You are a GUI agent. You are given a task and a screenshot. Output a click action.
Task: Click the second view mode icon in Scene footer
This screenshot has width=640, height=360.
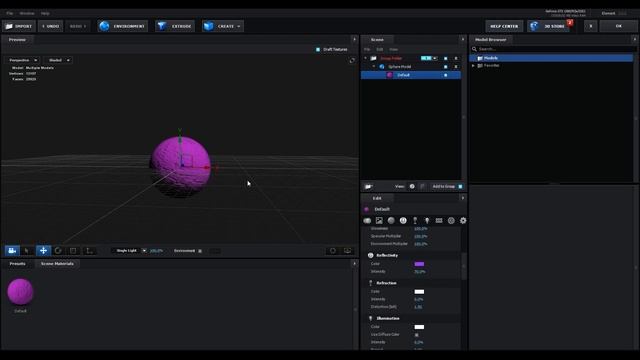coord(422,187)
